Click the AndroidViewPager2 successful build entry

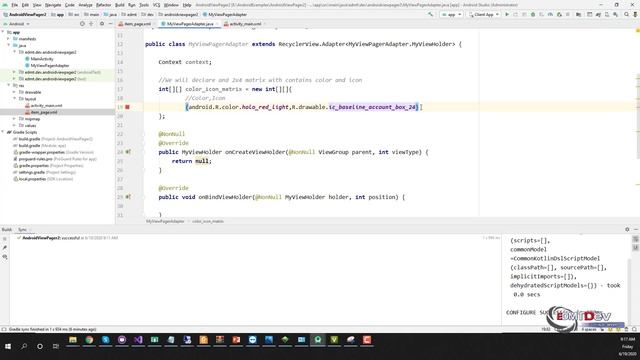point(67,238)
